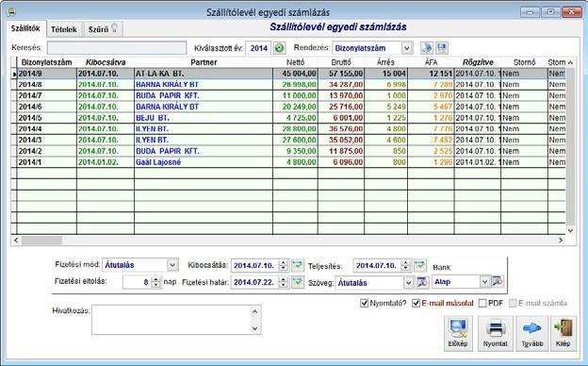
Task: Click the Kiválasztott év year field
Action: coord(259,48)
